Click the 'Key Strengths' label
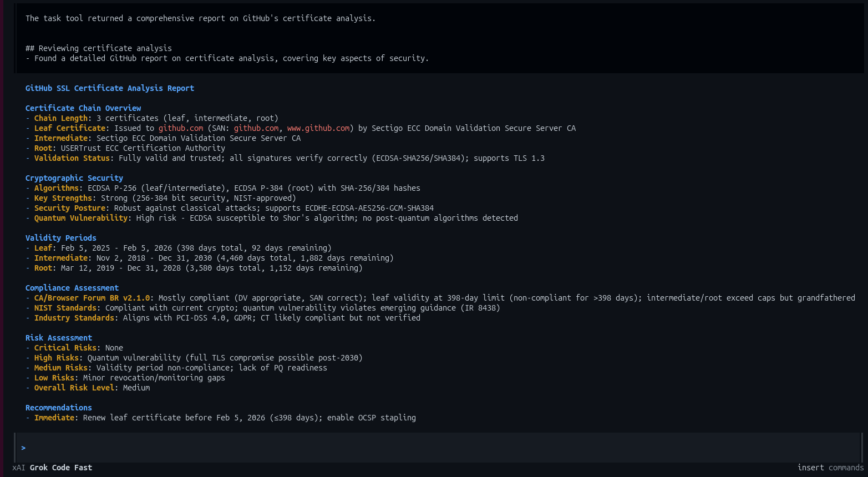The image size is (868, 477). (x=63, y=198)
